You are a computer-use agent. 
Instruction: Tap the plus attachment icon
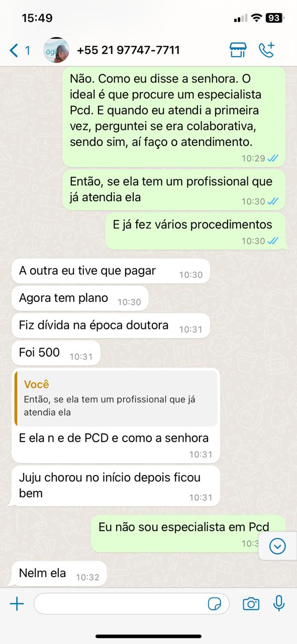point(17,604)
